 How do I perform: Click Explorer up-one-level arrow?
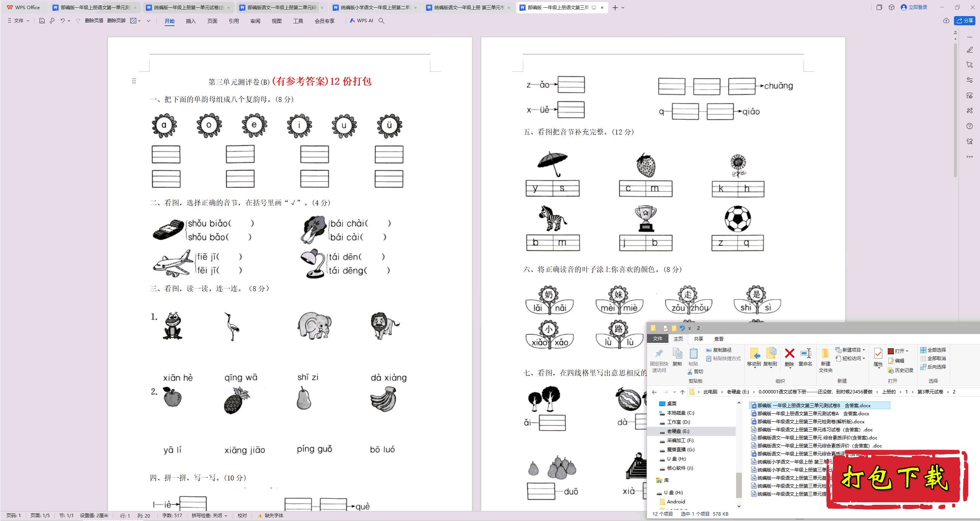[x=682, y=392]
